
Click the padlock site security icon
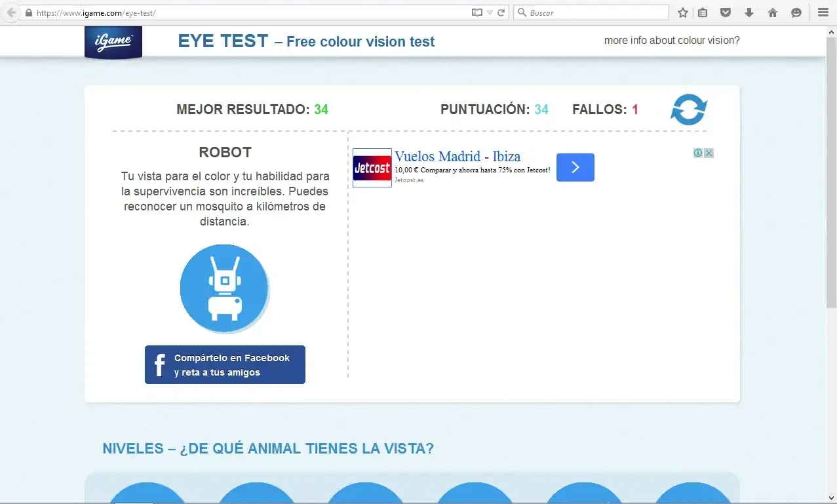[x=28, y=12]
